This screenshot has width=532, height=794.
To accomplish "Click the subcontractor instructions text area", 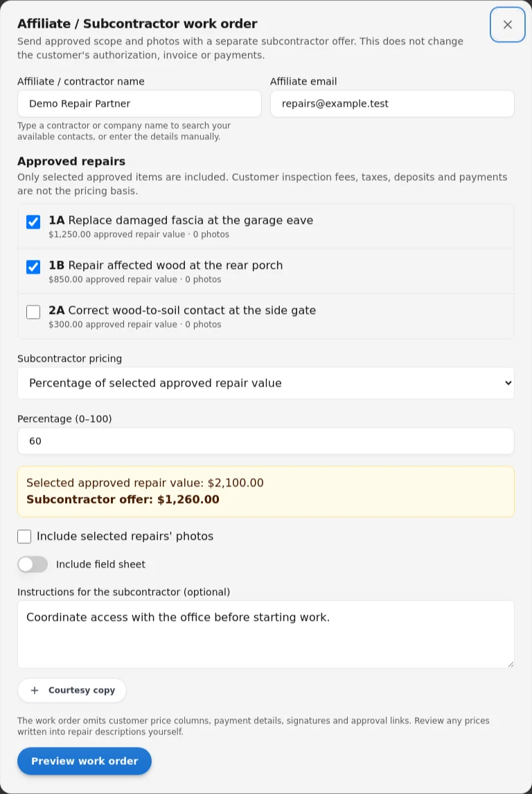I will coord(266,635).
